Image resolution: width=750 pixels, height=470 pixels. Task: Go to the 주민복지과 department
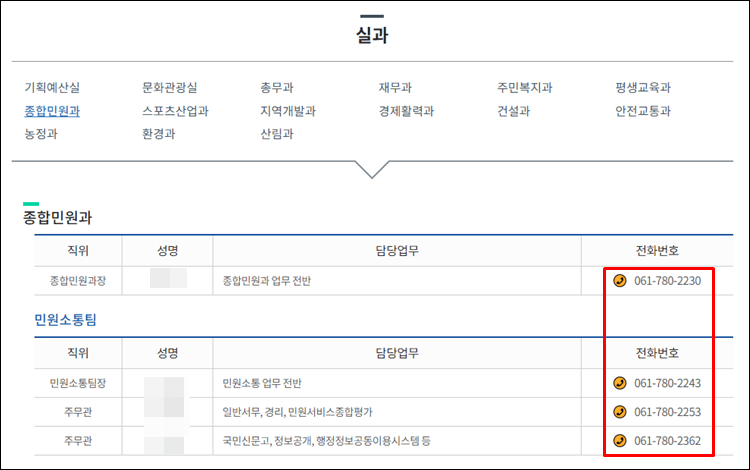click(524, 87)
